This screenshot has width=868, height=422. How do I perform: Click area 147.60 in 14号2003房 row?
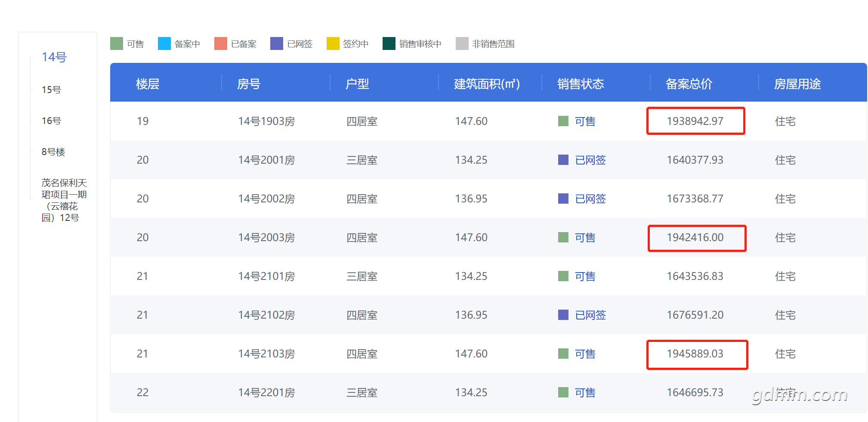(x=471, y=237)
